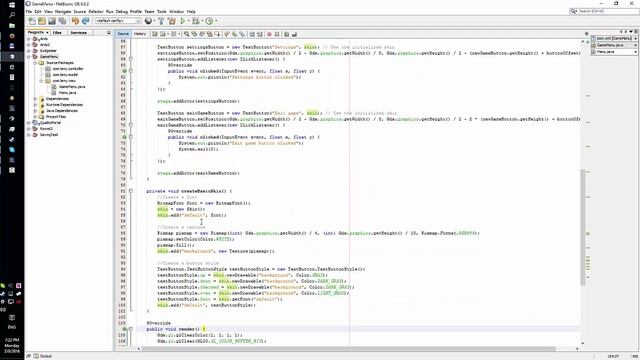This screenshot has height=360, width=640.
Task: Run the project with green play icon
Action: click(182, 21)
